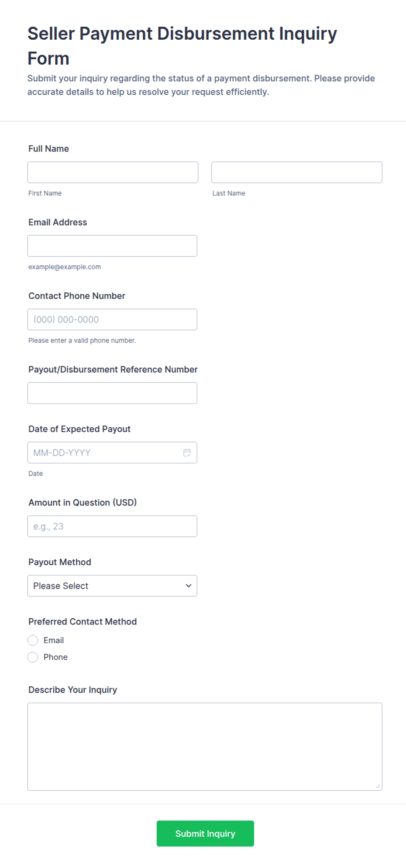The height and width of the screenshot is (868, 406).
Task: Click the Amount in Question field
Action: click(x=112, y=526)
